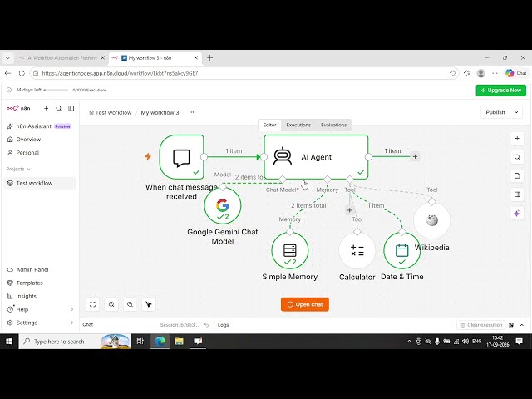Select the AI Agent node

[316, 157]
